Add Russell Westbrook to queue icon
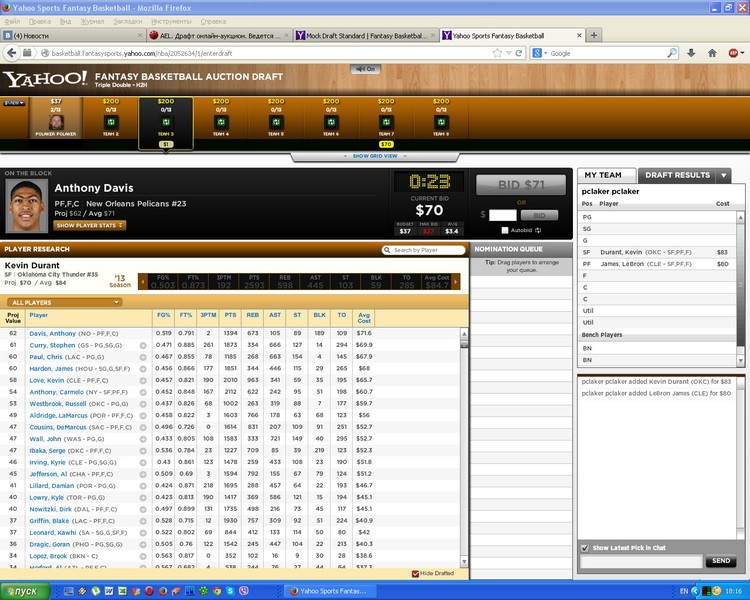 143,404
